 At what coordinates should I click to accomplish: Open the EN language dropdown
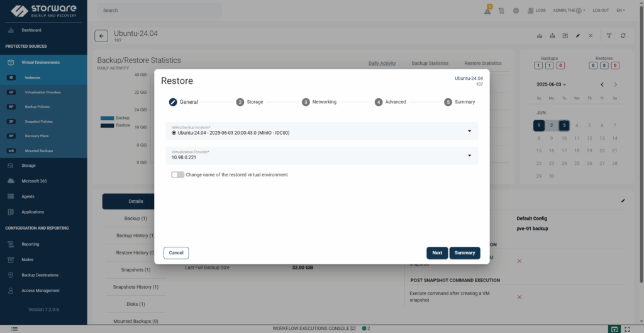click(x=621, y=11)
